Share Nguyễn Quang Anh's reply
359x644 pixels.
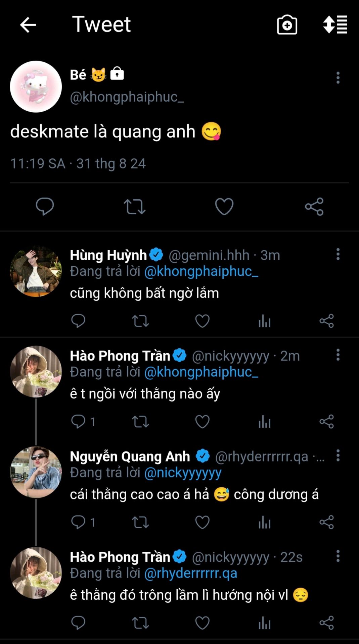point(326,522)
